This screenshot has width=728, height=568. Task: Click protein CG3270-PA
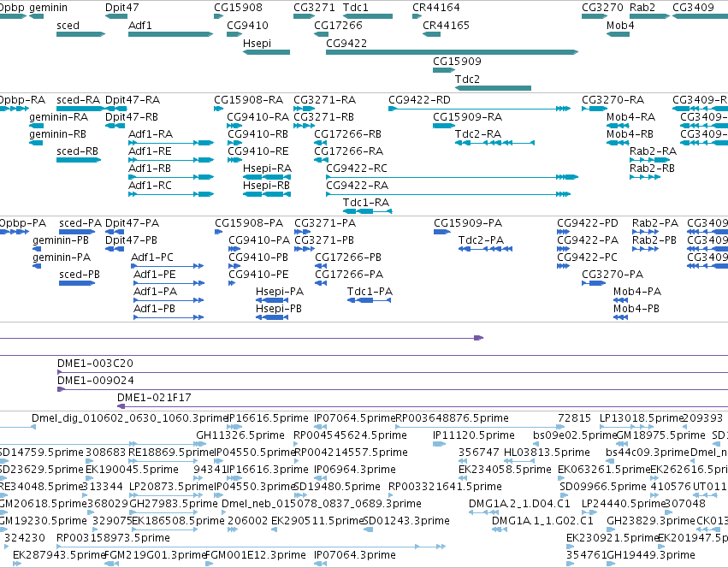click(x=594, y=283)
